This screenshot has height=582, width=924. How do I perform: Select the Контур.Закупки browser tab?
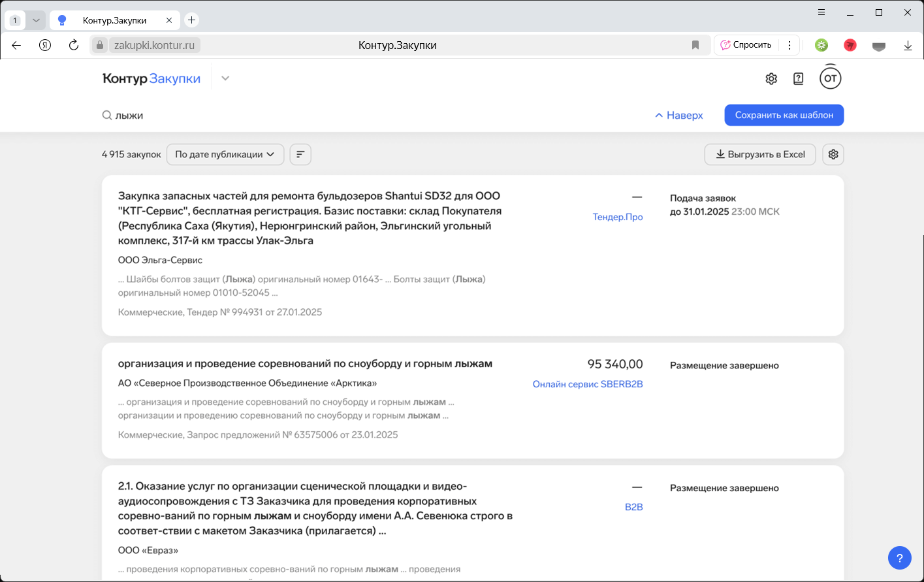coord(115,20)
